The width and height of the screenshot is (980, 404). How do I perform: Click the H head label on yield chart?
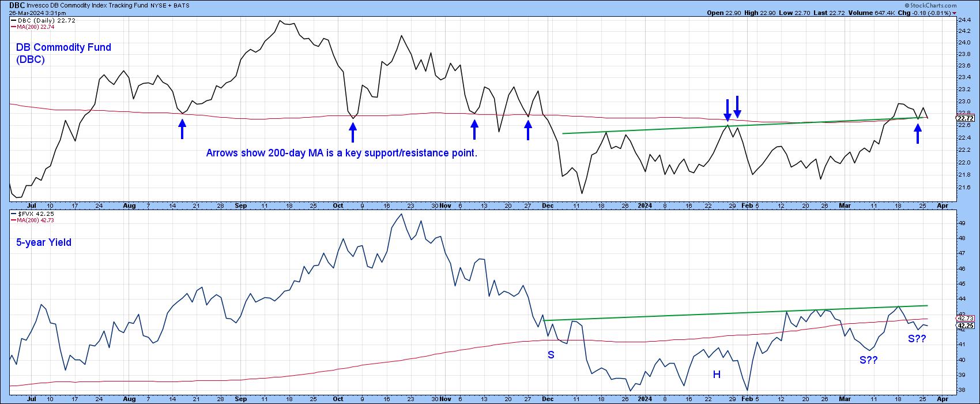coord(717,375)
